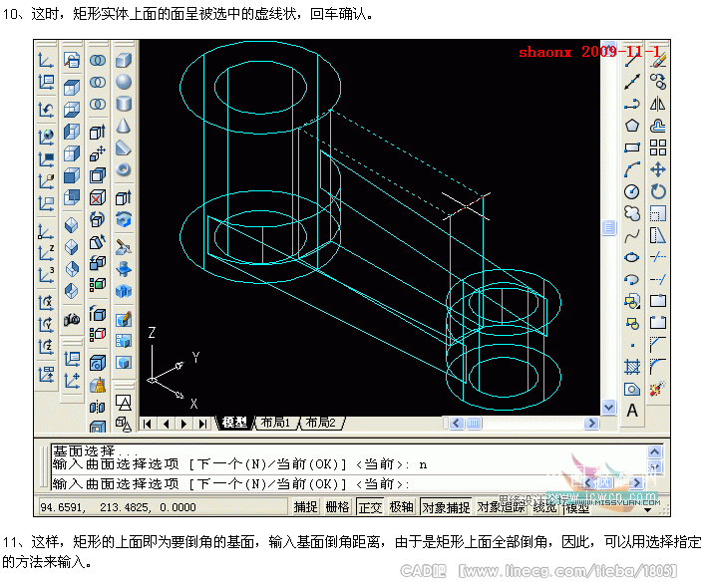This screenshot has width=706, height=588.
Task: Toggle 对象追踪 object snap tracking
Action: [502, 507]
